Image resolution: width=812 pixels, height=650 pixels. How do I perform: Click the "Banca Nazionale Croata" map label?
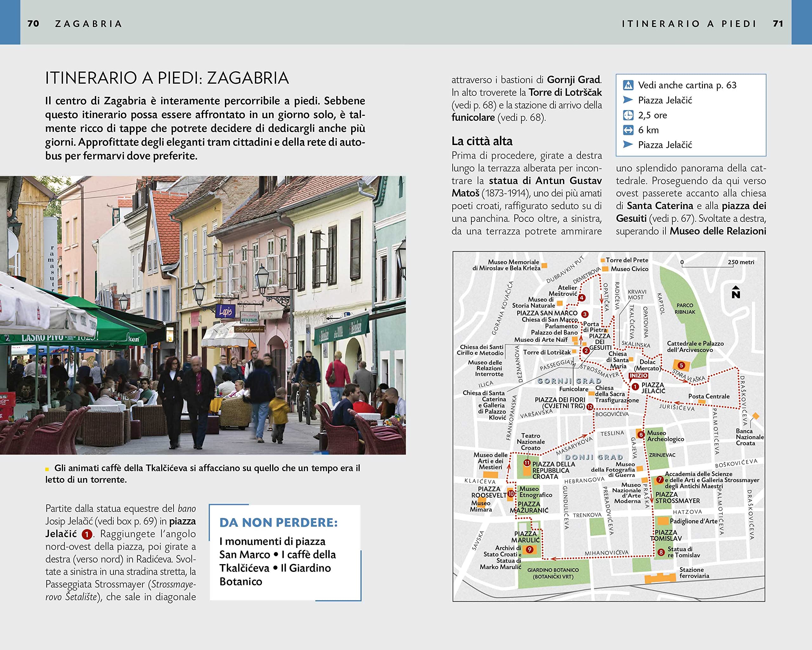coord(750,437)
